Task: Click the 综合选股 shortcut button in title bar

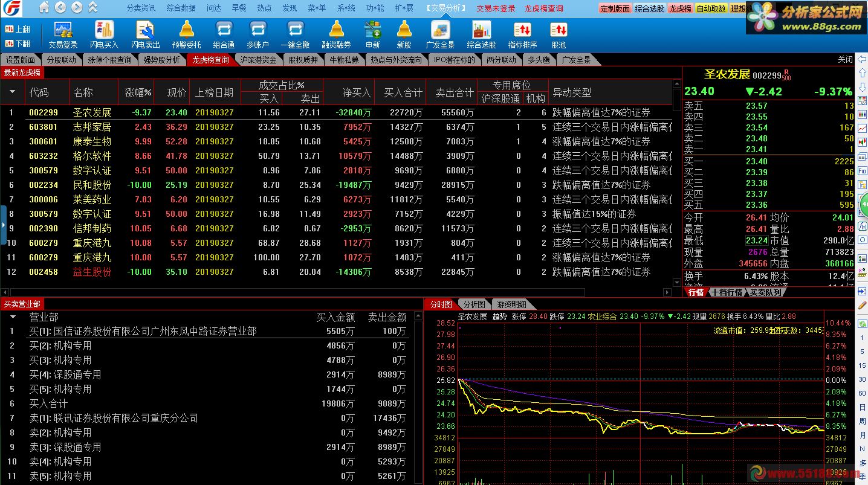Action: pos(650,8)
